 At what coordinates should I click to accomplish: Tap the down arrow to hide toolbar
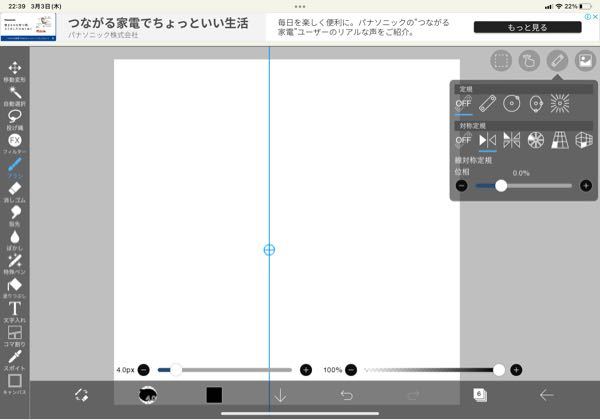[x=280, y=395]
